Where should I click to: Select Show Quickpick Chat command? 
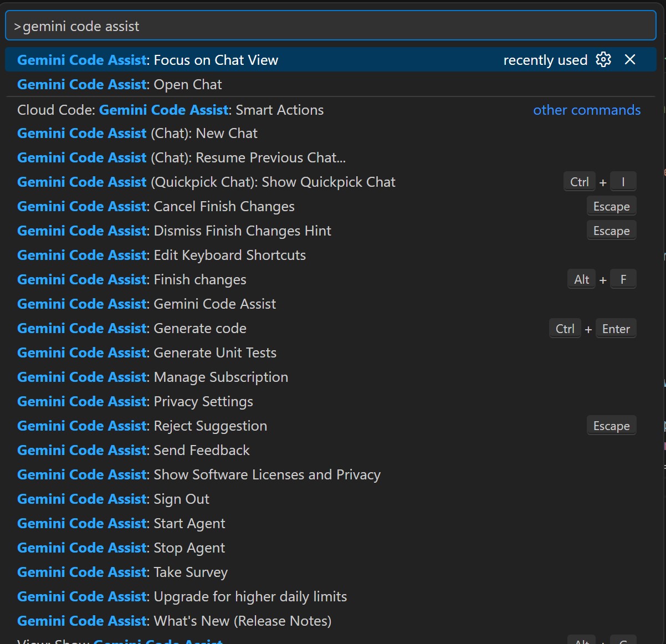click(331, 182)
